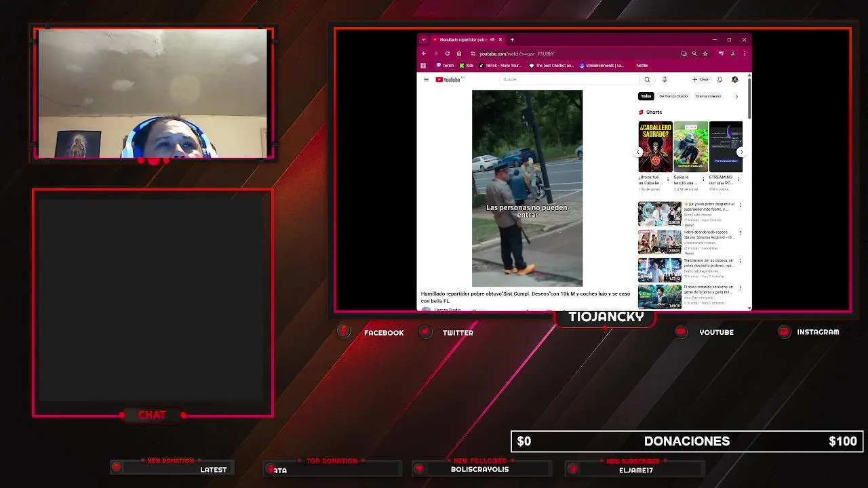
Task: Open Pobre abandonado esposa video thumbnail
Action: click(x=659, y=242)
